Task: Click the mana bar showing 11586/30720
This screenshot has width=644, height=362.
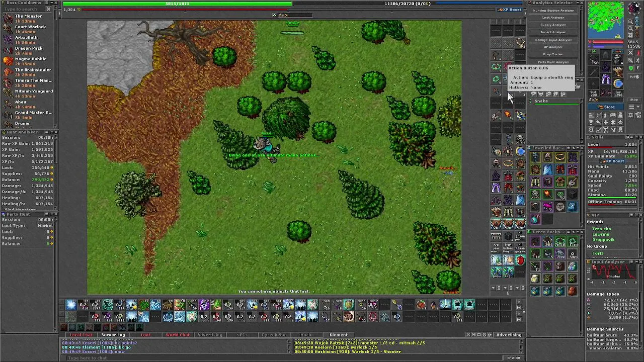Action: [x=408, y=4]
